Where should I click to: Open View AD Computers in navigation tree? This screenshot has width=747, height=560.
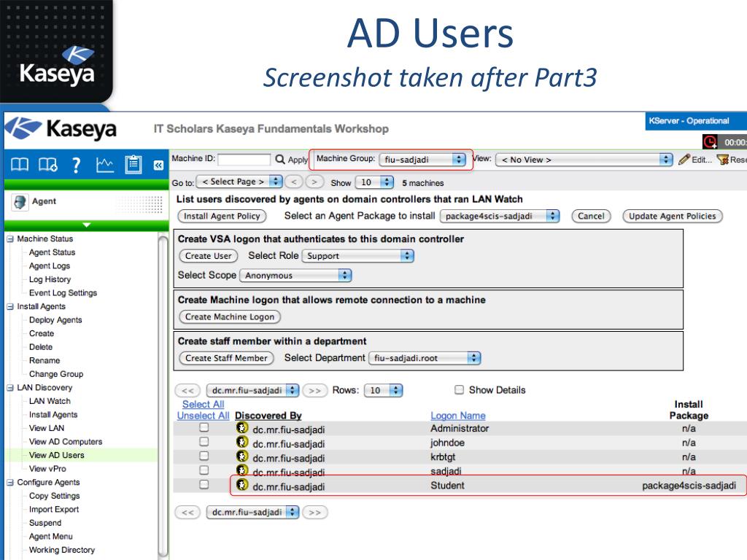click(x=65, y=442)
